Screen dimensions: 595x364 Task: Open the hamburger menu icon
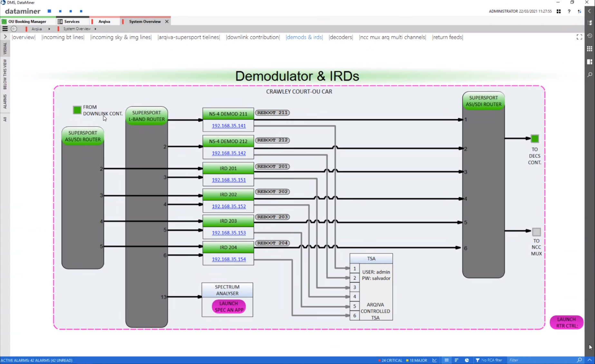pyautogui.click(x=5, y=29)
